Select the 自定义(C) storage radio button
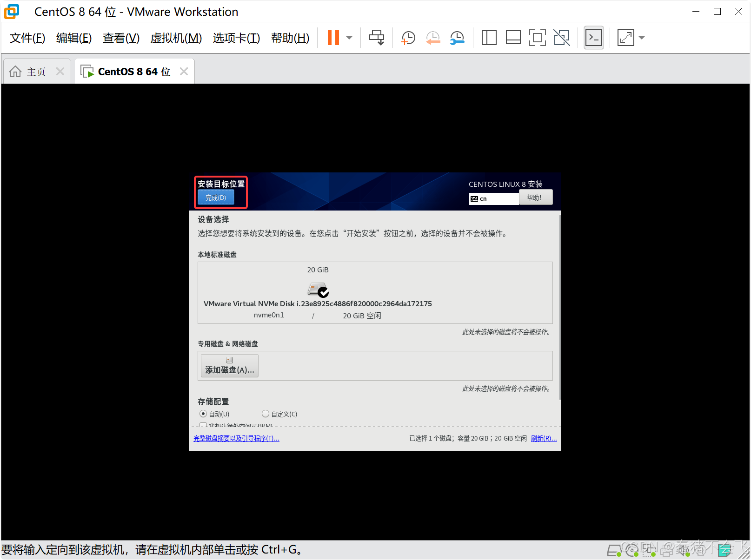 point(266,414)
